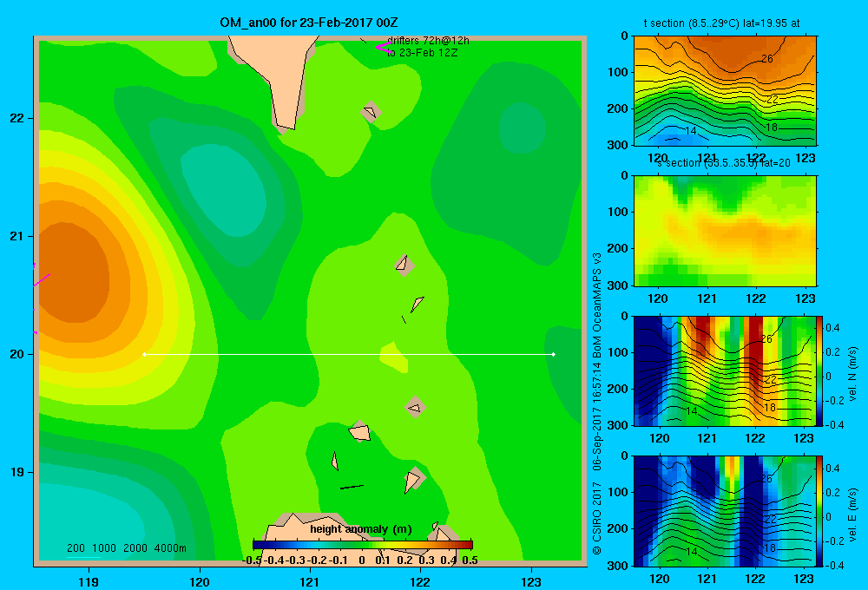Click the 'vel. E (m/s)' axis label

pyautogui.click(x=853, y=515)
